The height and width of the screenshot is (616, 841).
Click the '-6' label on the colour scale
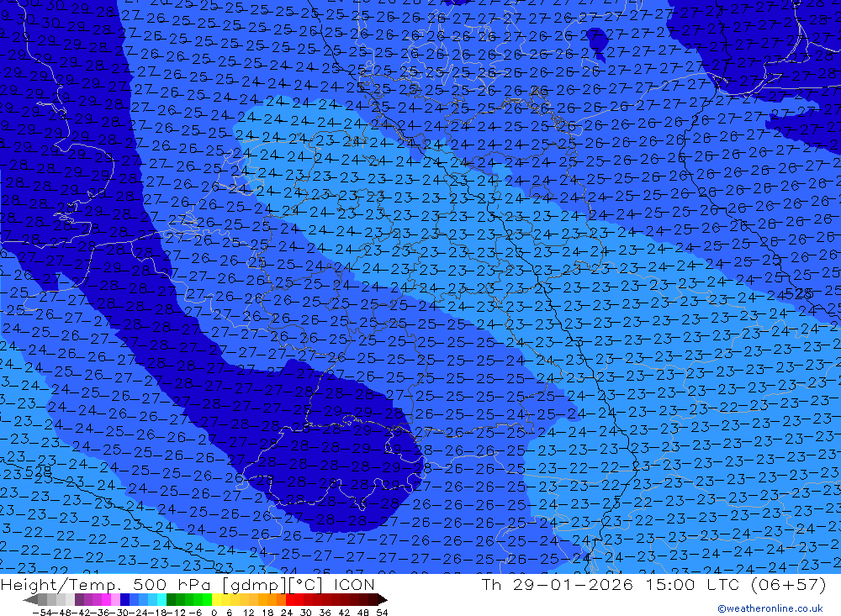coord(195,613)
